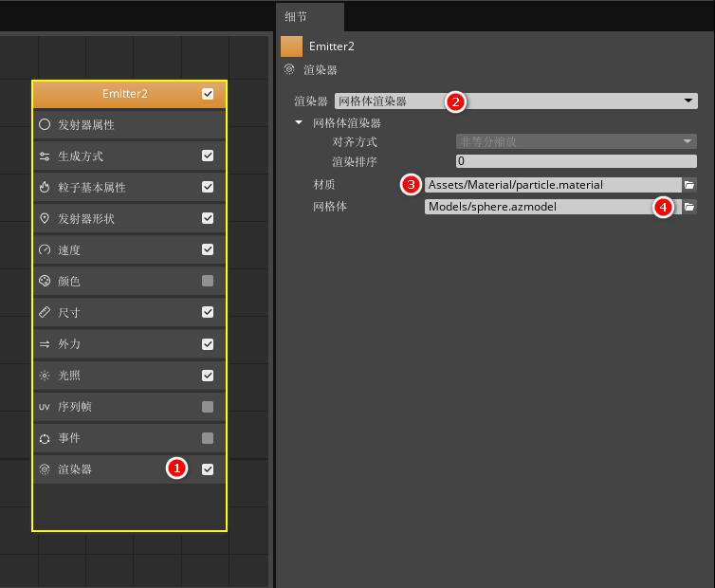This screenshot has height=588, width=715.
Task: Click the 网格体渲染器 section label
Action: 346,122
